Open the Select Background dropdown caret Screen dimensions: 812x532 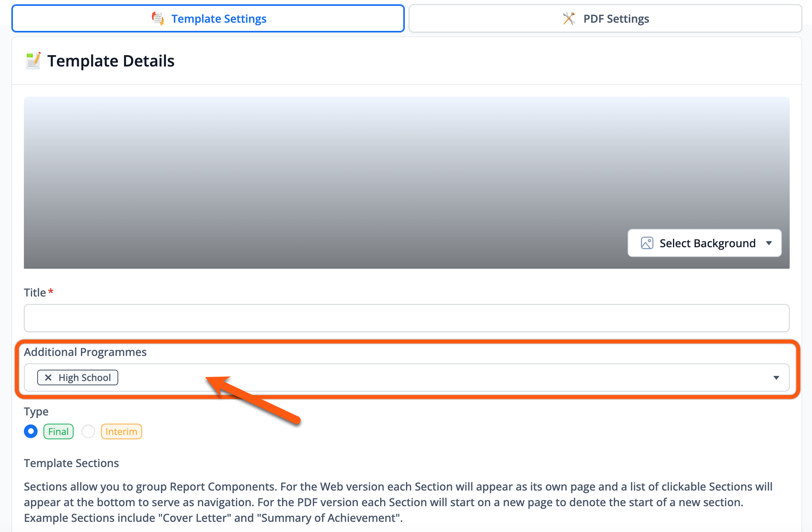[x=769, y=243]
